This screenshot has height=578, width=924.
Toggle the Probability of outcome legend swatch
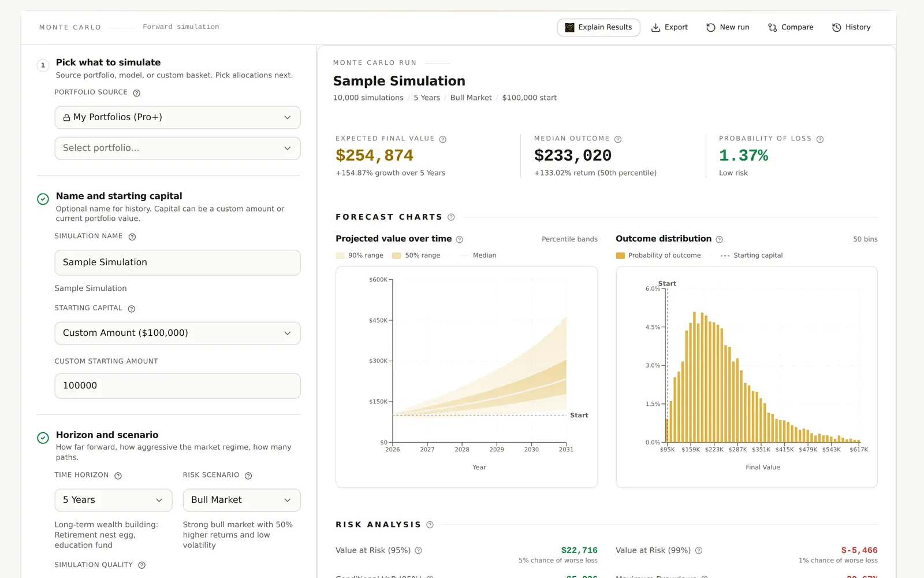(620, 255)
